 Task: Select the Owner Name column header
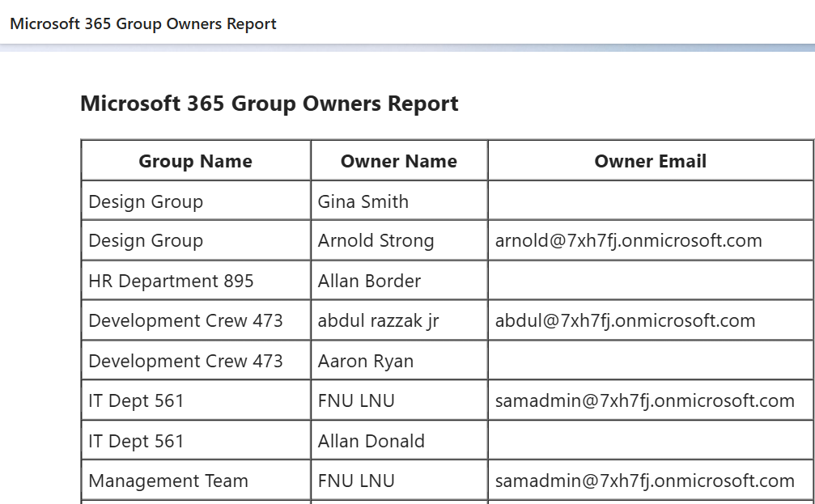click(398, 161)
